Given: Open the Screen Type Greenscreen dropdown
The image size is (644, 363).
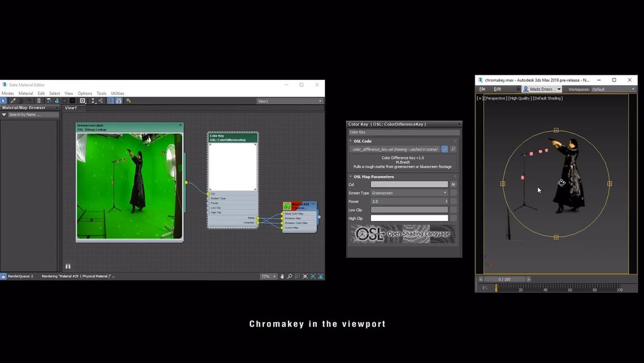Looking at the screenshot, I should click(x=445, y=193).
